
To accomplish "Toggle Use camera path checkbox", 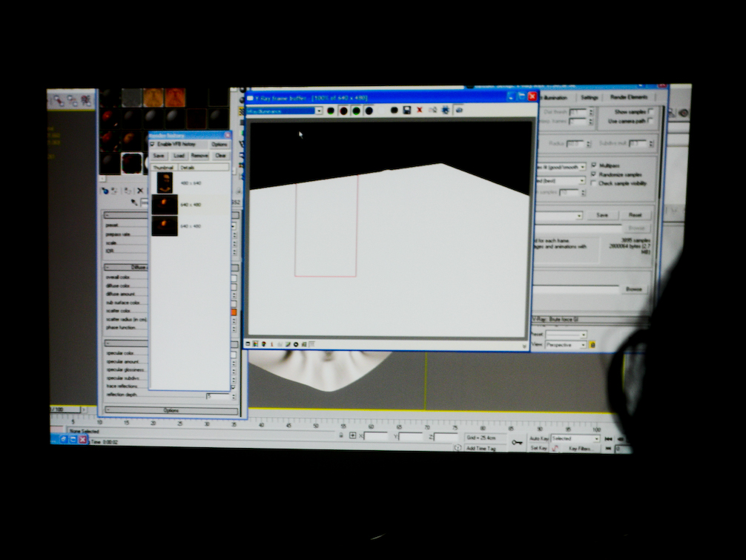I will coord(651,121).
